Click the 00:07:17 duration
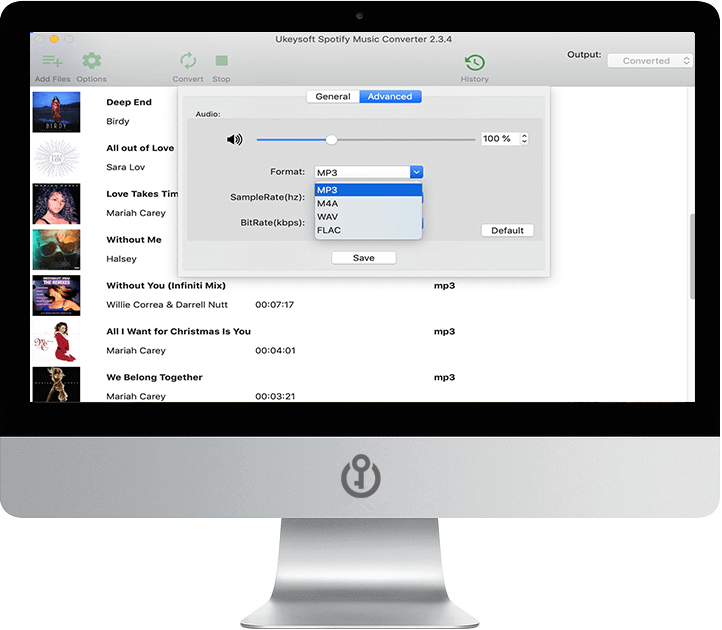The width and height of the screenshot is (722, 630). pos(275,305)
